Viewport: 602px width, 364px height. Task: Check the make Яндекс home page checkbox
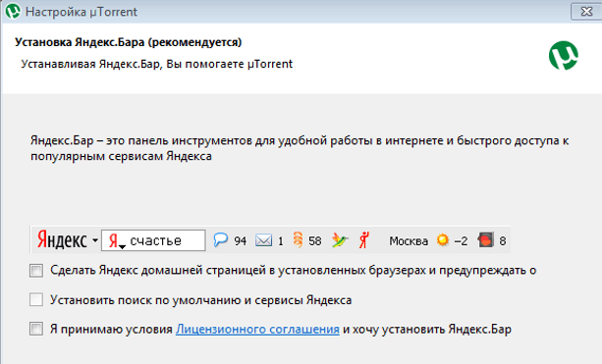coord(36,271)
